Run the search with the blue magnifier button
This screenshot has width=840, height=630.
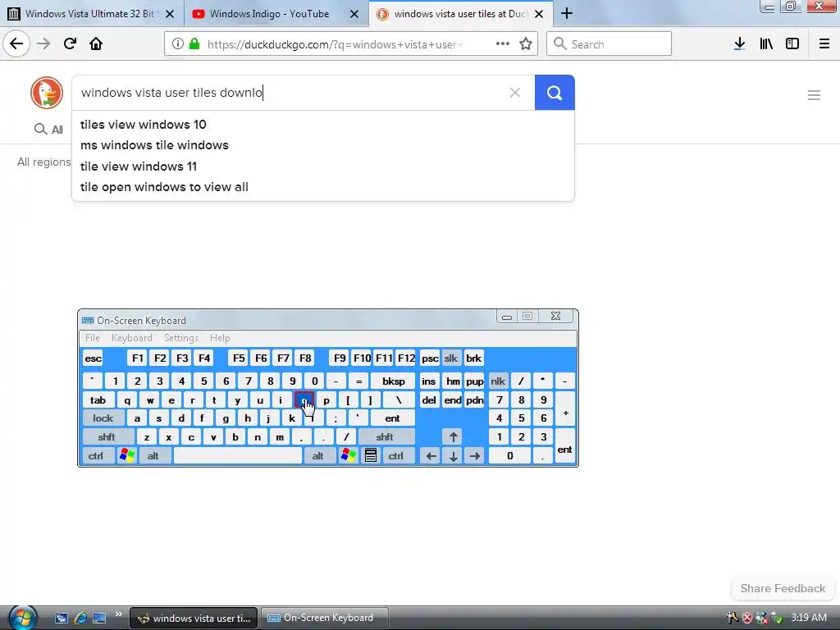[x=555, y=93]
